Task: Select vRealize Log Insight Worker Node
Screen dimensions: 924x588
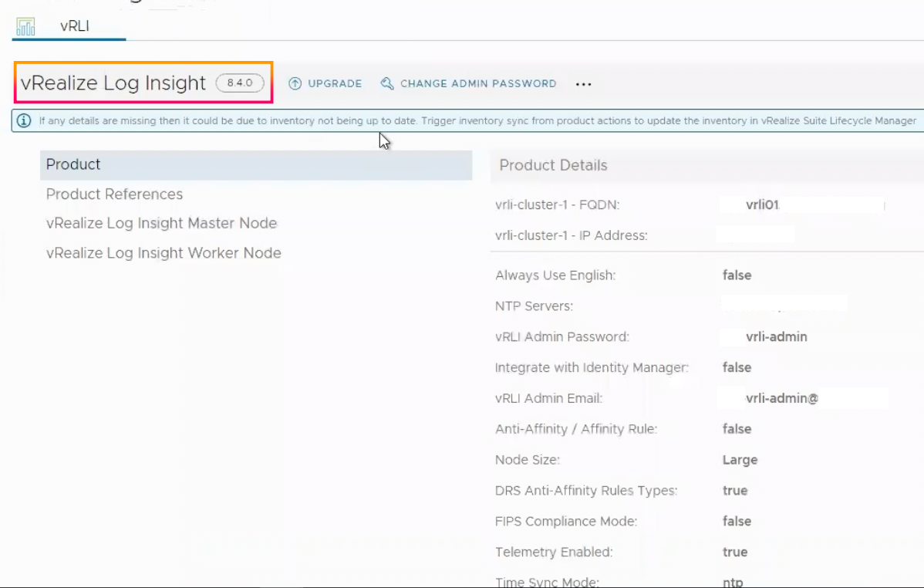Action: click(x=164, y=253)
